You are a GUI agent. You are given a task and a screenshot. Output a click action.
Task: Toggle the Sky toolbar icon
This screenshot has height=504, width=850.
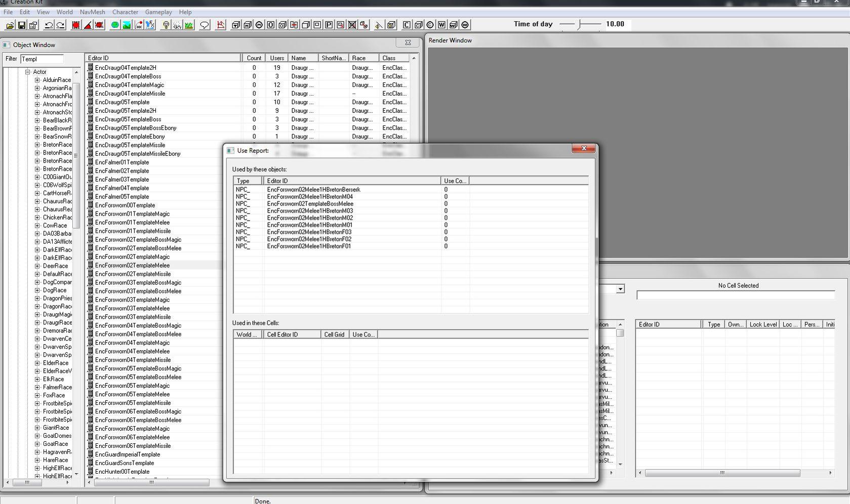pyautogui.click(x=177, y=25)
